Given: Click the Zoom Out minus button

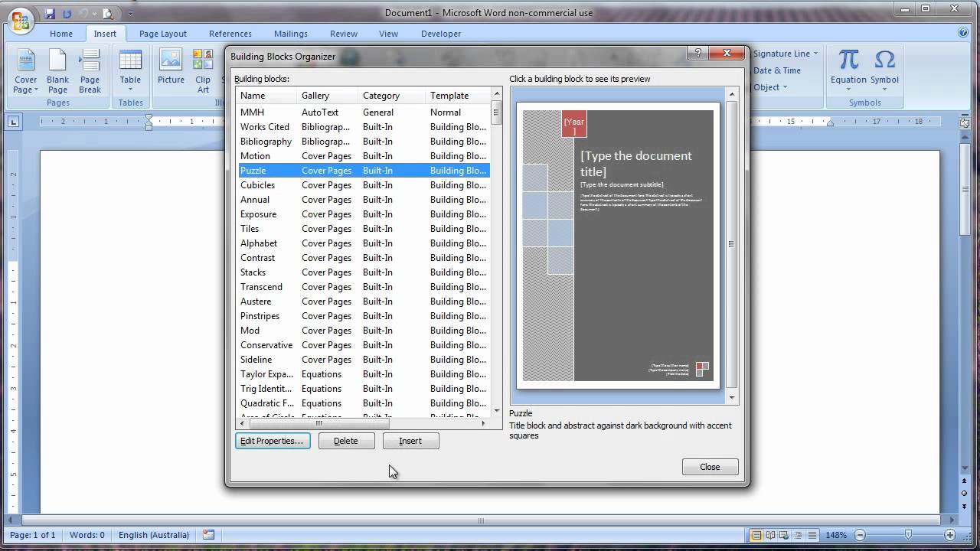Looking at the screenshot, I should [860, 535].
